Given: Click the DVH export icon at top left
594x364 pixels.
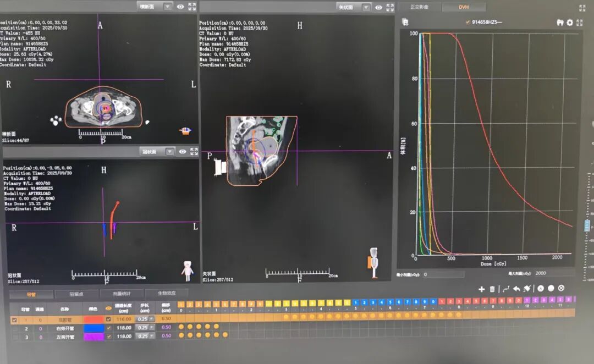Looking at the screenshot, I should pos(405,23).
